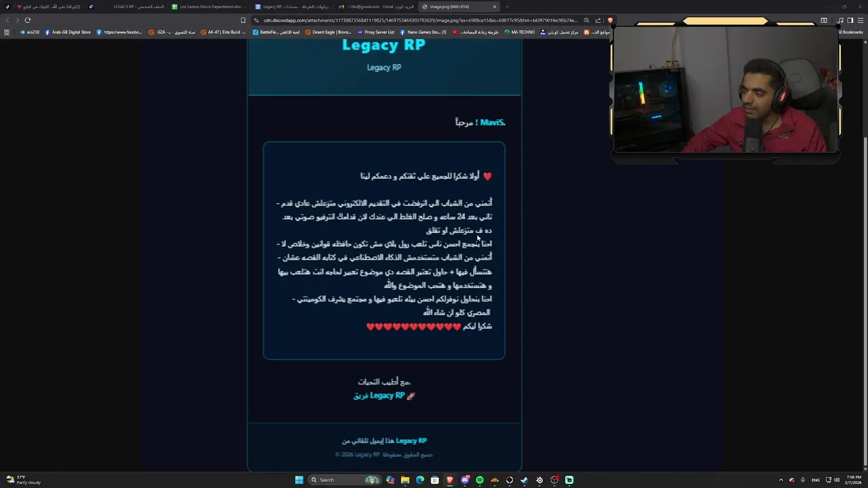Open the Nano Games Sto... bookmark

(x=423, y=32)
